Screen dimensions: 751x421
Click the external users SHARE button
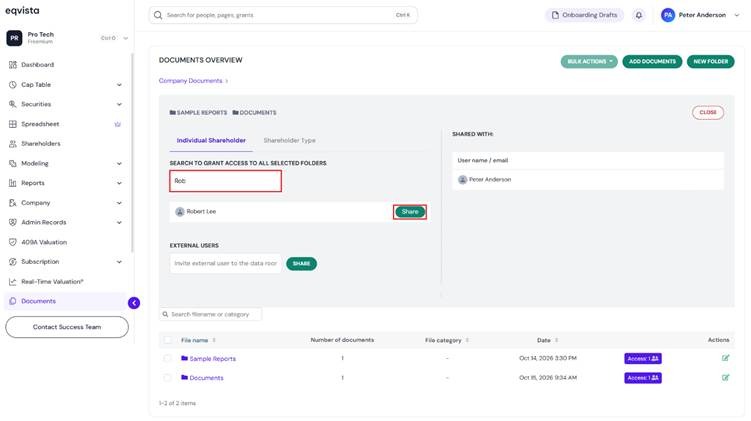click(x=301, y=263)
